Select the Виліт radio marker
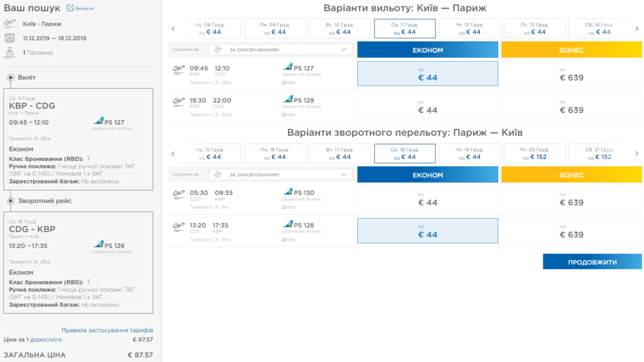Viewport: 644px width, 362px height. (11, 77)
